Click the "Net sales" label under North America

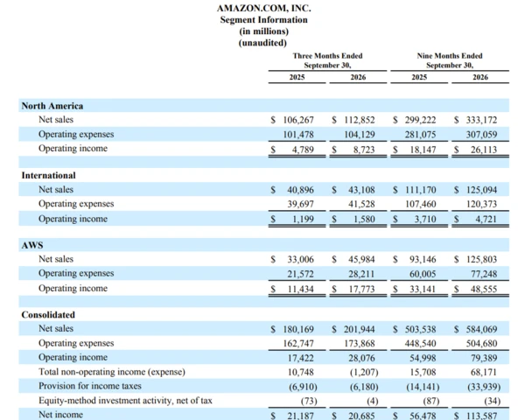click(56, 120)
